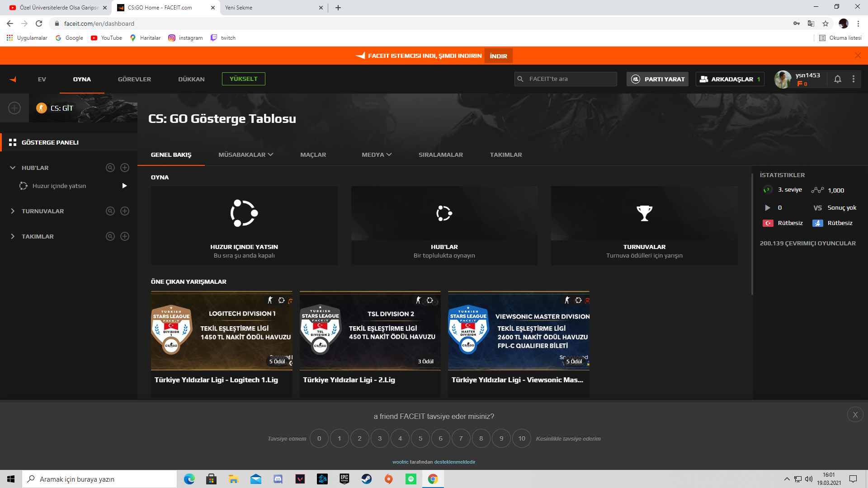Click the search icon next to HUB'LAR
Image resolution: width=868 pixels, height=488 pixels.
110,168
